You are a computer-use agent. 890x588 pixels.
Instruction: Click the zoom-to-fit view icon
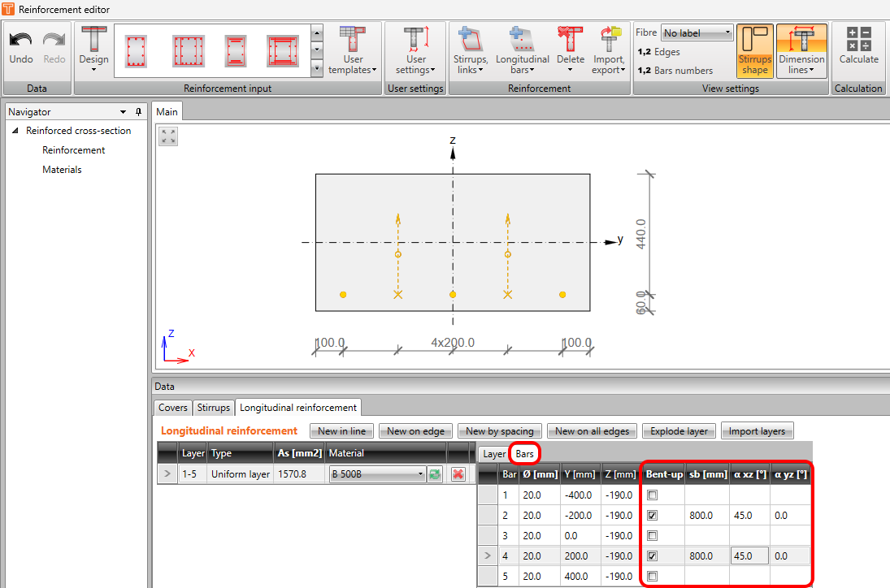click(168, 136)
